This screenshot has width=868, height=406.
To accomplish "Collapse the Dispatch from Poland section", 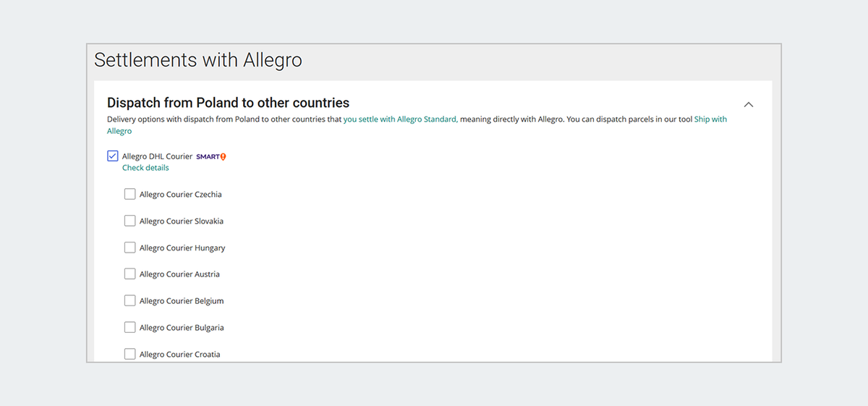I will 749,104.
